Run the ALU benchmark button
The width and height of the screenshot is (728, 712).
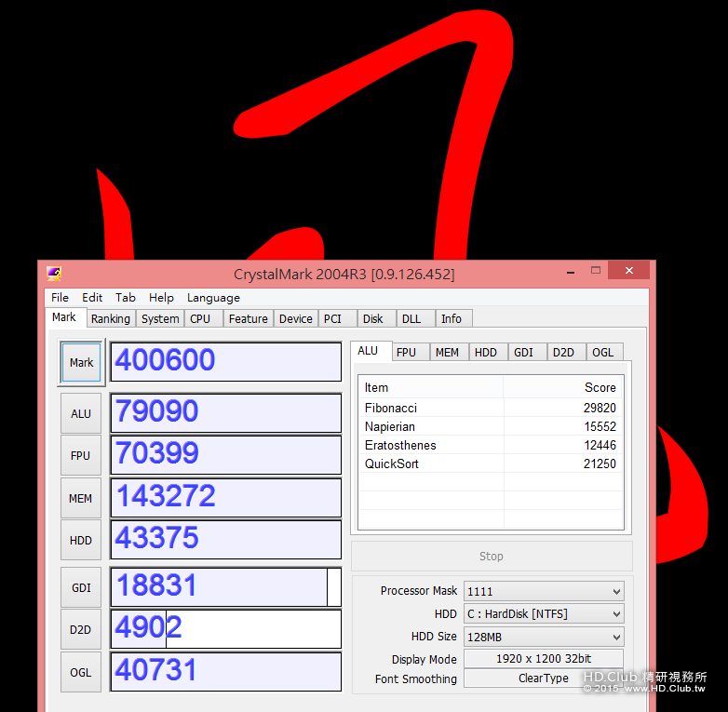click(81, 413)
